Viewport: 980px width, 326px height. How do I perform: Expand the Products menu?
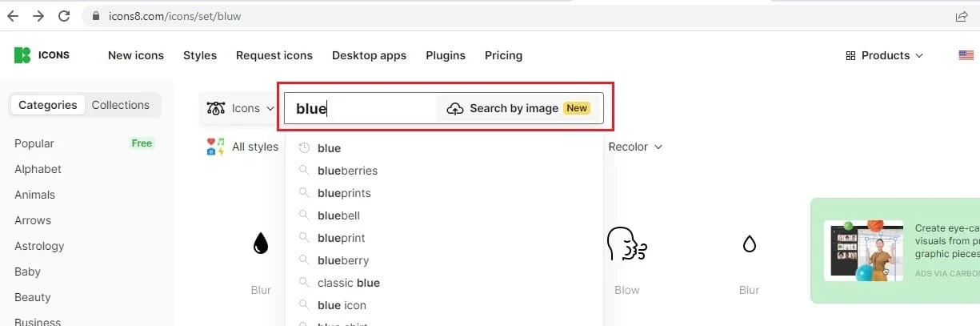coord(884,55)
